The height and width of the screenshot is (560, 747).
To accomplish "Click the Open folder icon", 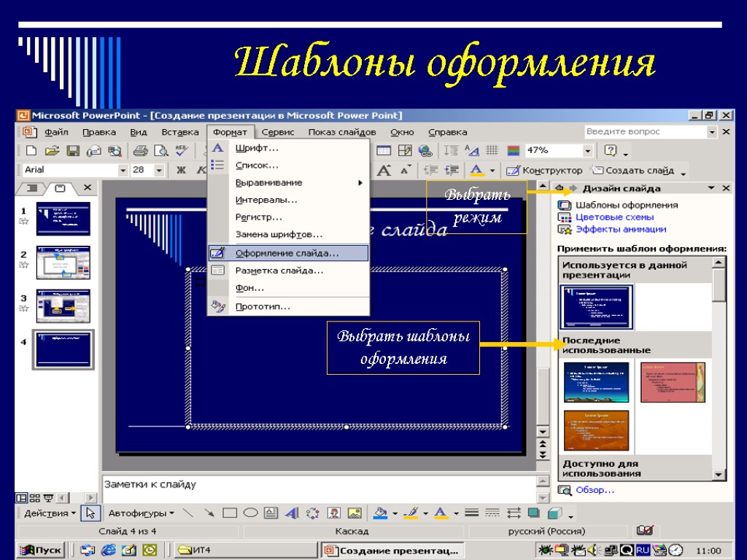I will [x=52, y=151].
